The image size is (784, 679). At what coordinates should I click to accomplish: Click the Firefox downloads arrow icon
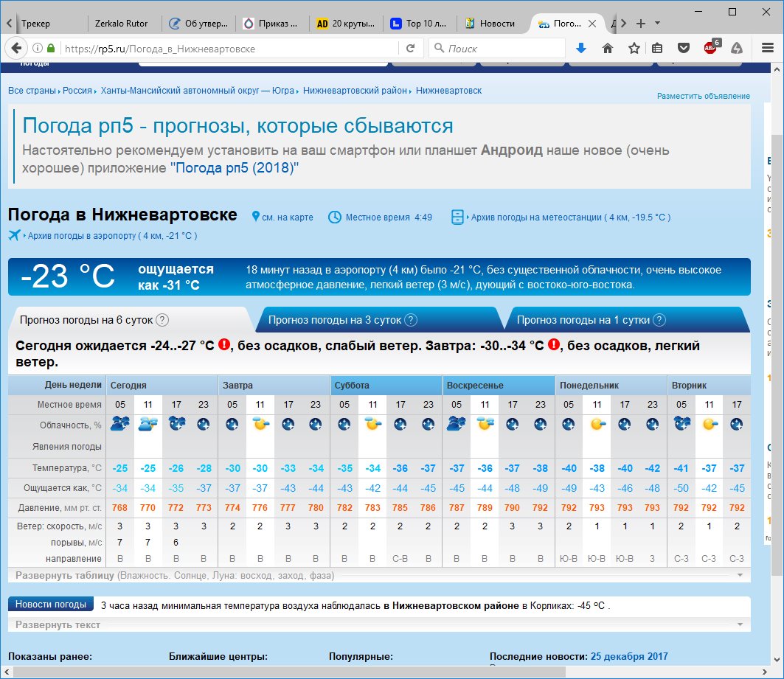581,49
